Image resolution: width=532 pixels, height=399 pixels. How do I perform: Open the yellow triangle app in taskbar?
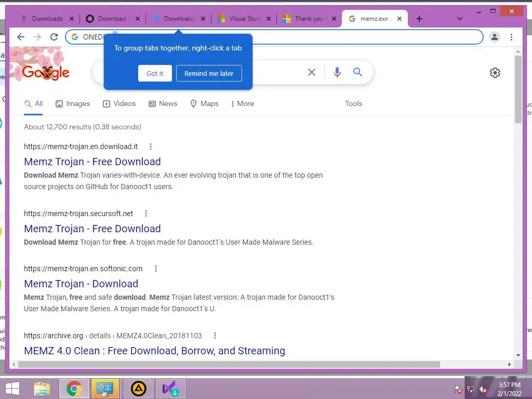click(138, 389)
